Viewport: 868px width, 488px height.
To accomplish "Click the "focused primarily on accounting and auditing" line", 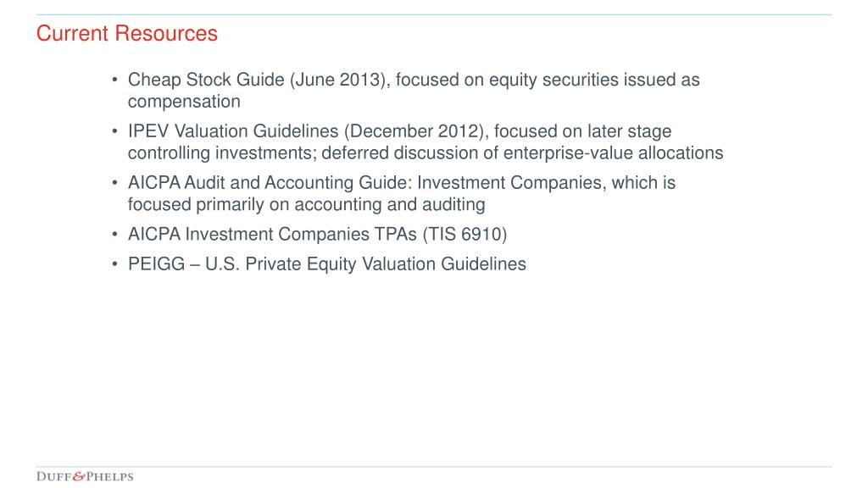I will tap(307, 205).
